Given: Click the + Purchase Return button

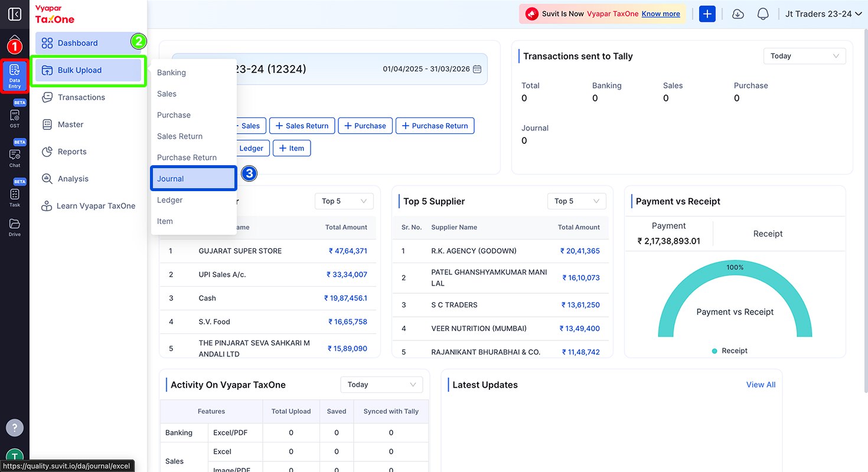Looking at the screenshot, I should click(x=435, y=126).
